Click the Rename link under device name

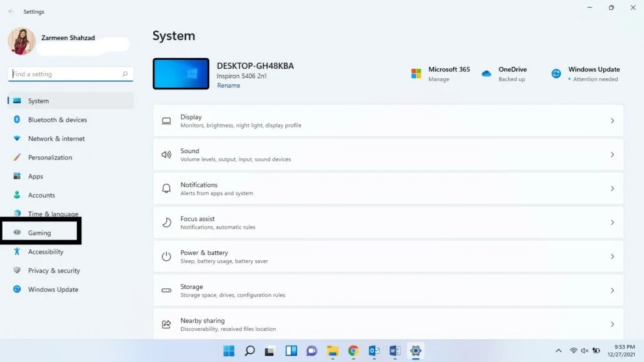(228, 86)
